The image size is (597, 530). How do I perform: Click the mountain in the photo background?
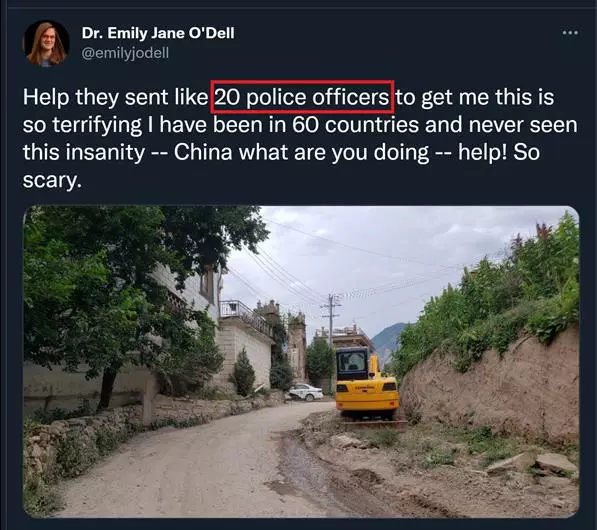[x=388, y=339]
